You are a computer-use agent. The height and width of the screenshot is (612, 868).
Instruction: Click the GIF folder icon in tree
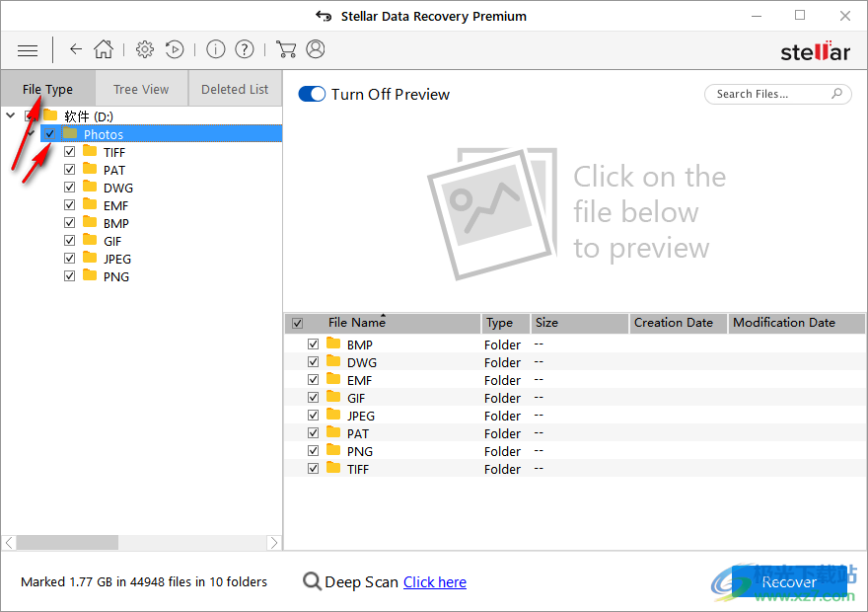90,240
